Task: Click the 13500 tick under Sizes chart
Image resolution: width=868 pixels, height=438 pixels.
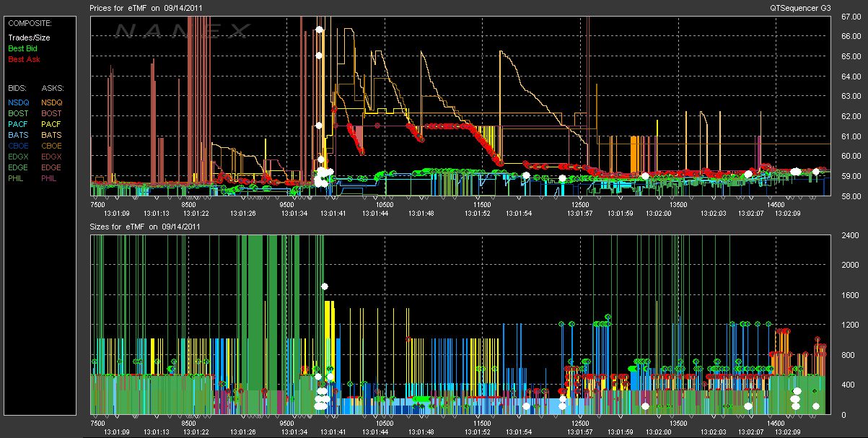Action: click(678, 424)
